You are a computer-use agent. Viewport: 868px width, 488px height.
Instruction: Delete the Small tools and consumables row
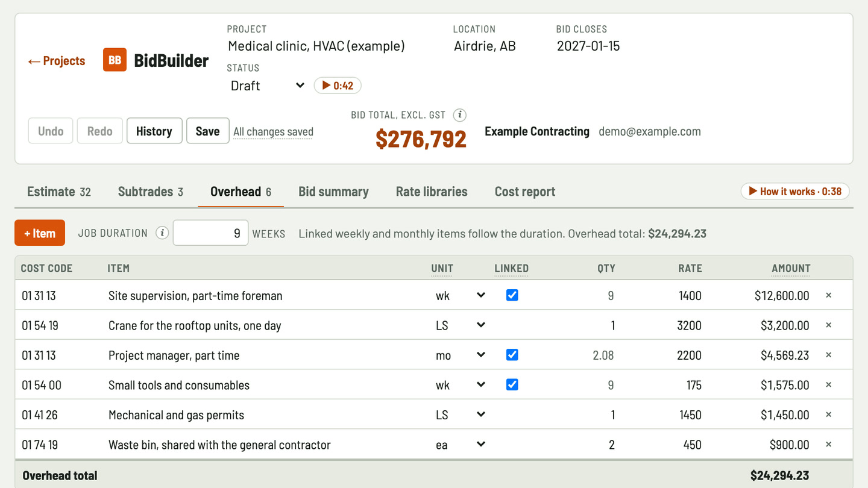828,385
